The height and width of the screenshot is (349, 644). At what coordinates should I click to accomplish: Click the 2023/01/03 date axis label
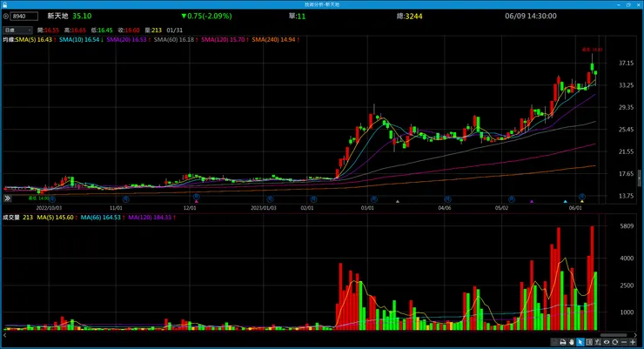coord(264,208)
